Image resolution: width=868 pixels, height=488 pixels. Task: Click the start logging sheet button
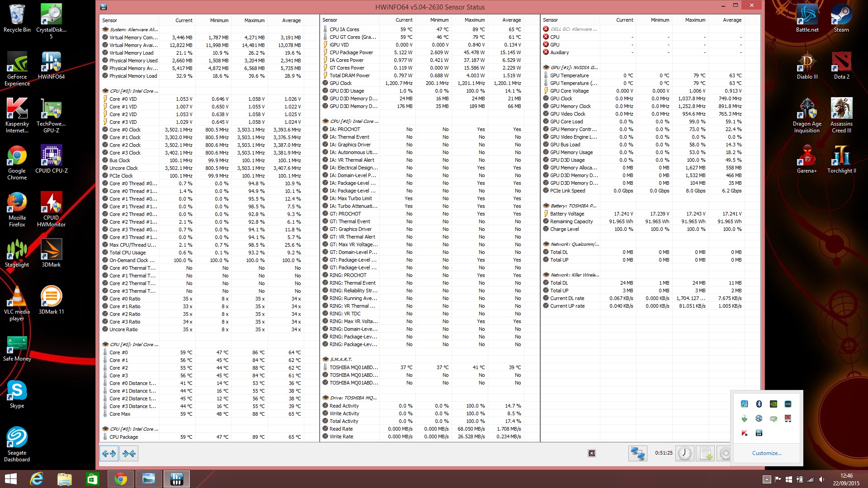tap(705, 453)
